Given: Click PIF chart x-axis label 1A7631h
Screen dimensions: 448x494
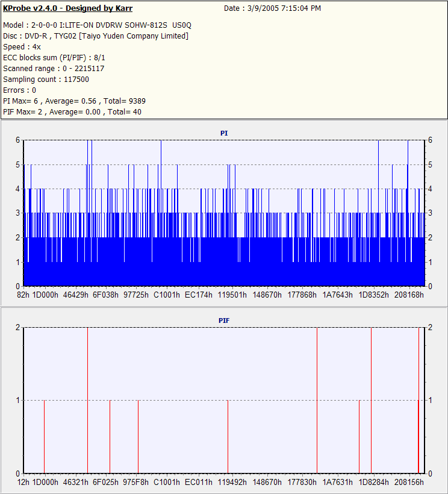Looking at the screenshot, I should point(338,483).
